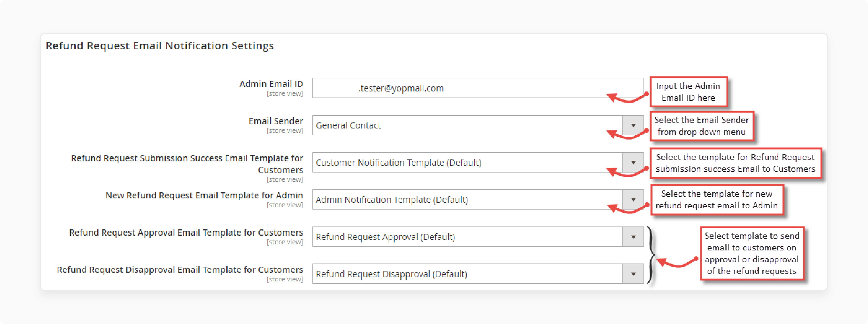Click the 'Refund Request Email Notification Settings' heading
Image resolution: width=868 pixels, height=324 pixels.
pos(160,45)
